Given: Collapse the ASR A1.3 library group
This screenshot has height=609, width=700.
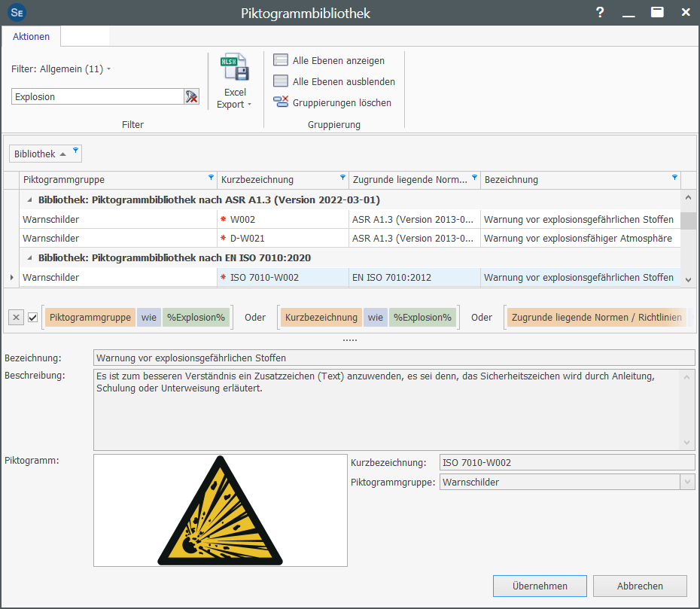Looking at the screenshot, I should [x=30, y=200].
